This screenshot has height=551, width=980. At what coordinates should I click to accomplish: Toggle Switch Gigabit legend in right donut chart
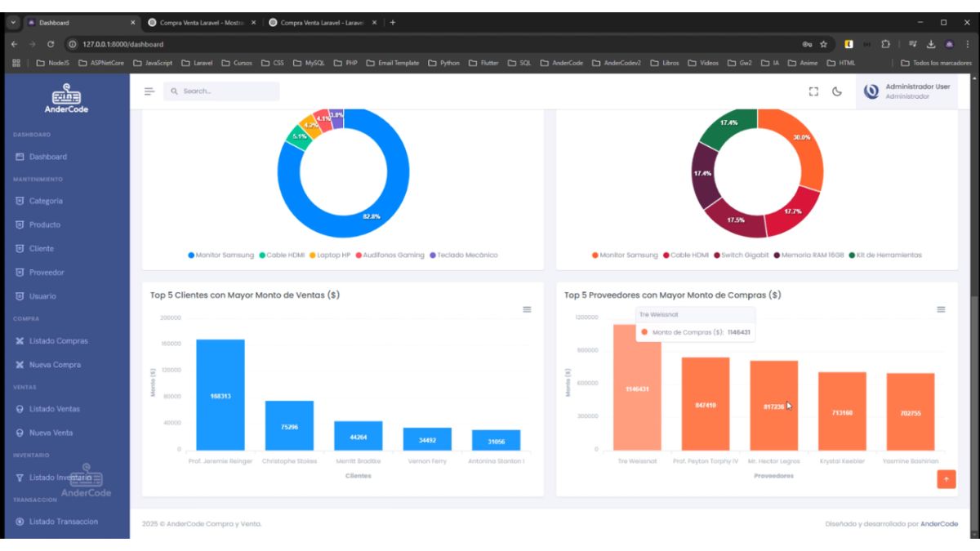(743, 256)
